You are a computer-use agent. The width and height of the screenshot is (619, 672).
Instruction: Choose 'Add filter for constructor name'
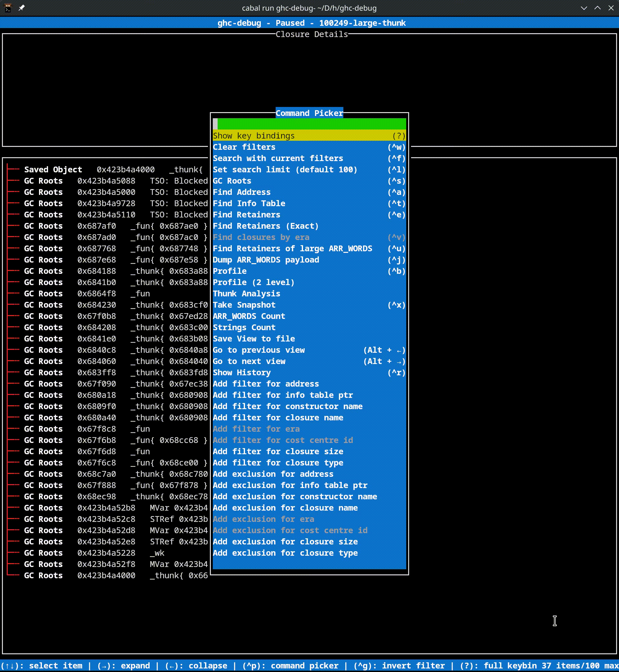click(x=309, y=406)
